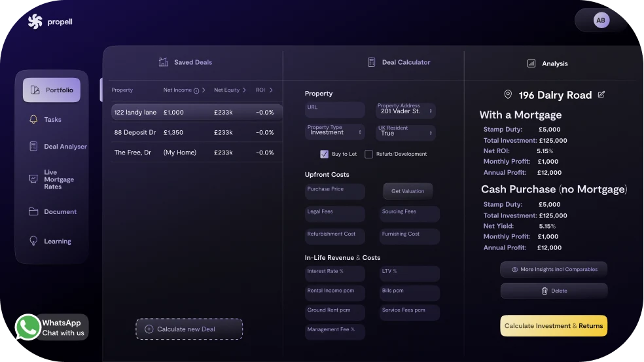This screenshot has height=362, width=644.
Task: Click the Purchase Price input field
Action: click(334, 191)
